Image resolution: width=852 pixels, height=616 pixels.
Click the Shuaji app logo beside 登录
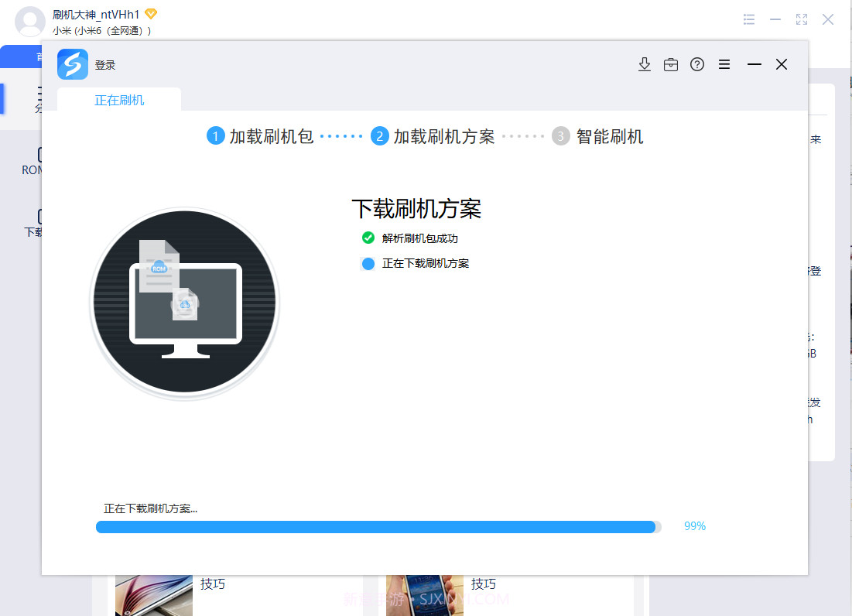tap(72, 64)
